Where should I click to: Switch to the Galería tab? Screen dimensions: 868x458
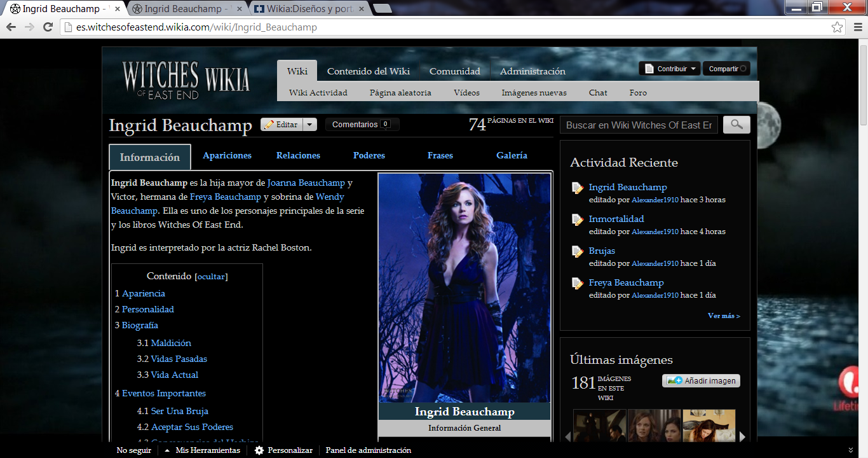512,155
